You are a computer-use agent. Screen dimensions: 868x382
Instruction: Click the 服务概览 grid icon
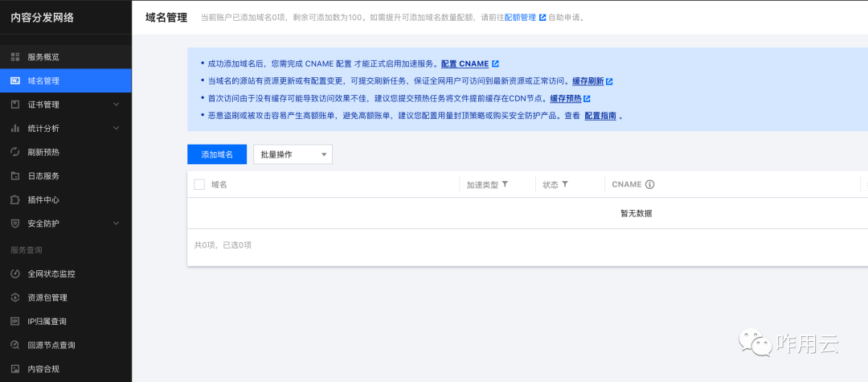(15, 57)
